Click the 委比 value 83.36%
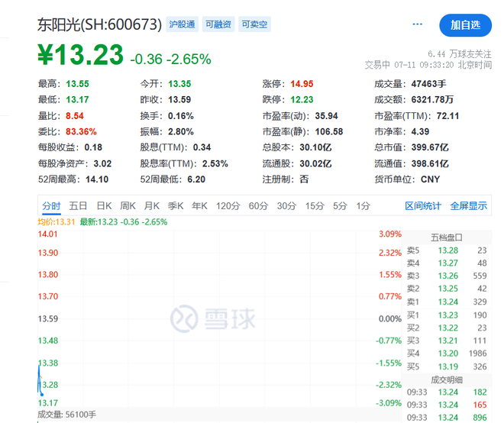This screenshot has width=504, height=423. pyautogui.click(x=81, y=132)
